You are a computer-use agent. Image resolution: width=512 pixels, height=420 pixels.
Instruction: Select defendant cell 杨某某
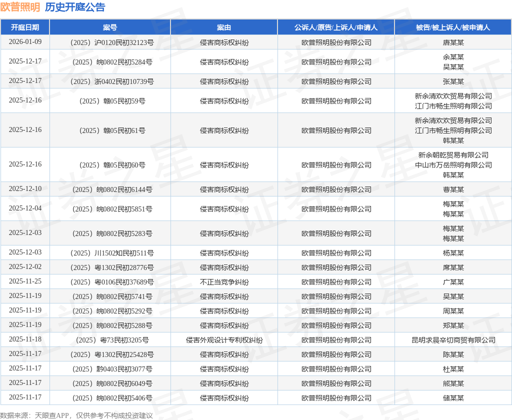click(453, 253)
